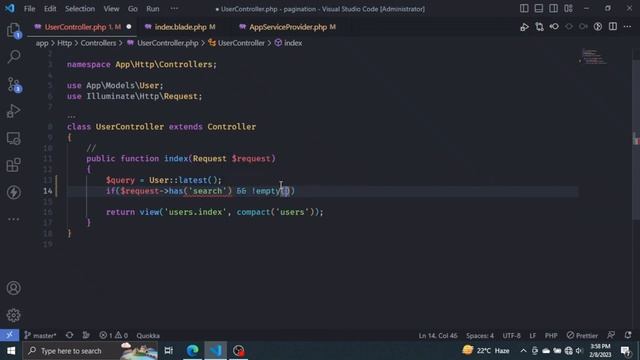Click the Prettier status item

point(582,335)
